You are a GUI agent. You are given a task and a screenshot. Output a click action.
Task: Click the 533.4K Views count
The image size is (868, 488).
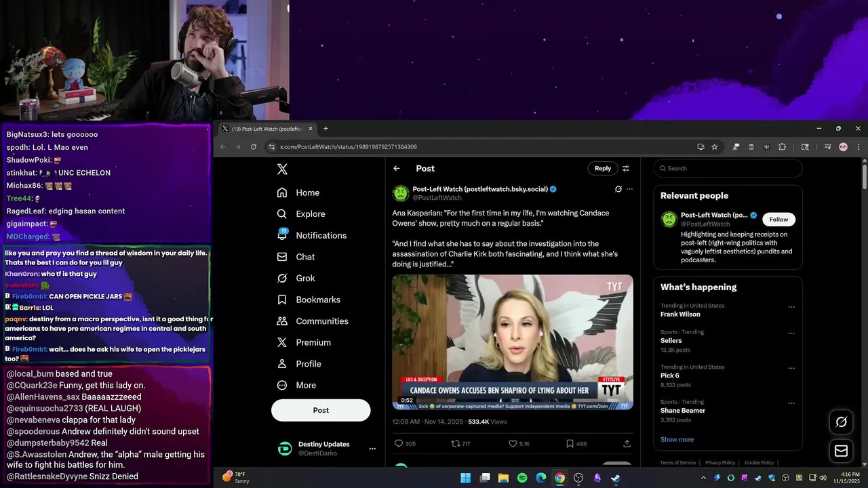point(488,422)
